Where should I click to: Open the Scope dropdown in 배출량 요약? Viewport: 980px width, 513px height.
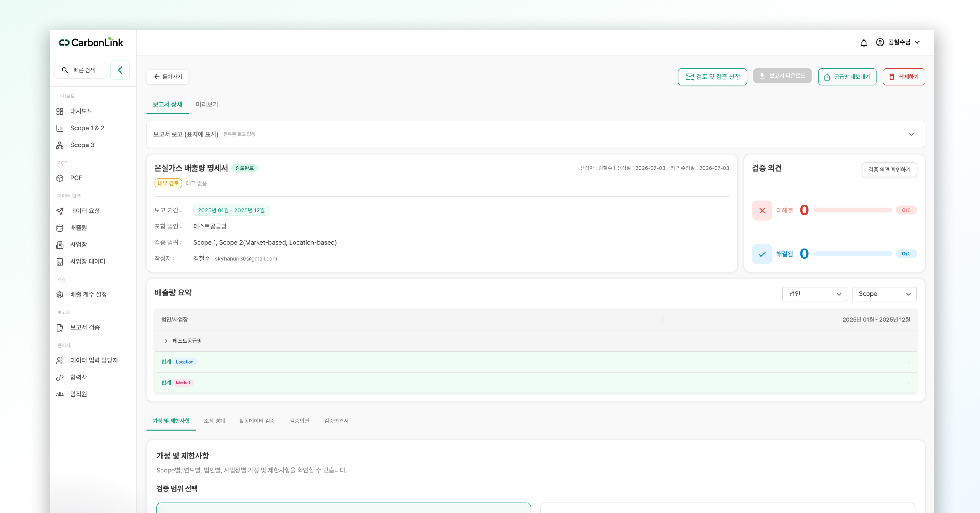pos(884,294)
